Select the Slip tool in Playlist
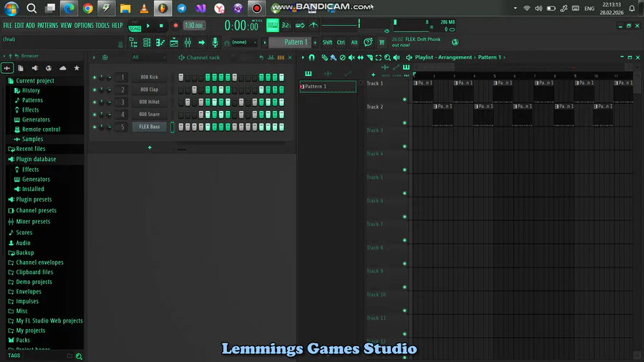 coord(361,57)
